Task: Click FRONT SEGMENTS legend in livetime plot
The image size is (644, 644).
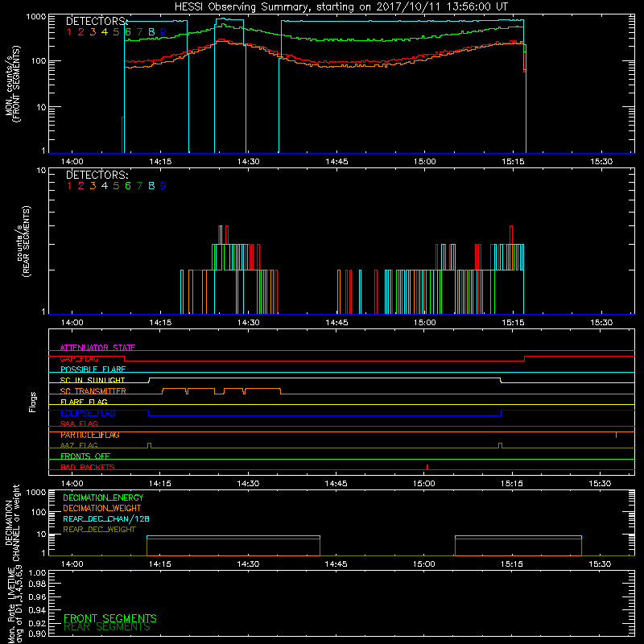Action: (110, 618)
